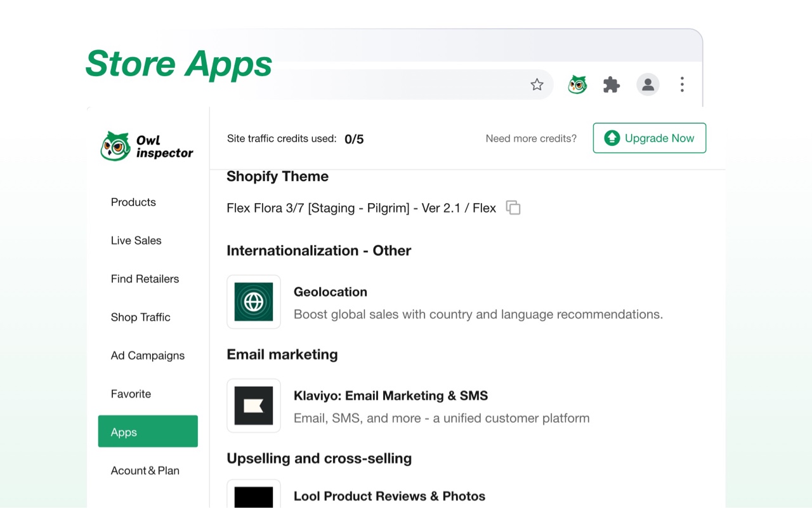Click Lool Product Reviews & Photos title

tap(390, 496)
